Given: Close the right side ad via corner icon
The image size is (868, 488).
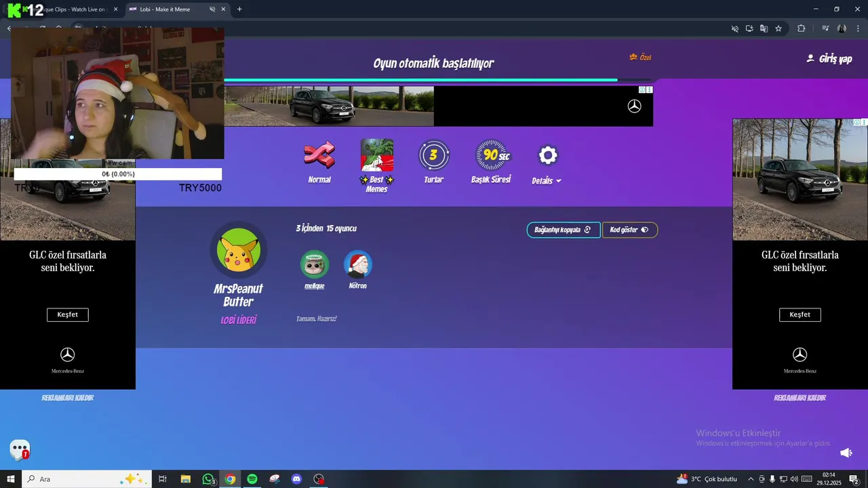Looking at the screenshot, I should click(864, 122).
